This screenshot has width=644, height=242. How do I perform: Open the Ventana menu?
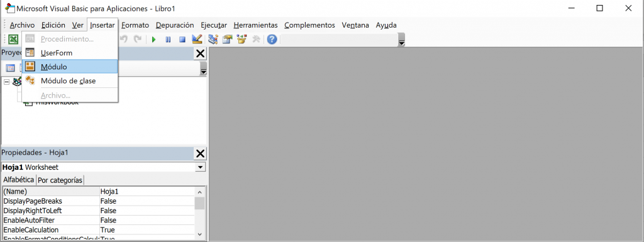click(x=355, y=25)
